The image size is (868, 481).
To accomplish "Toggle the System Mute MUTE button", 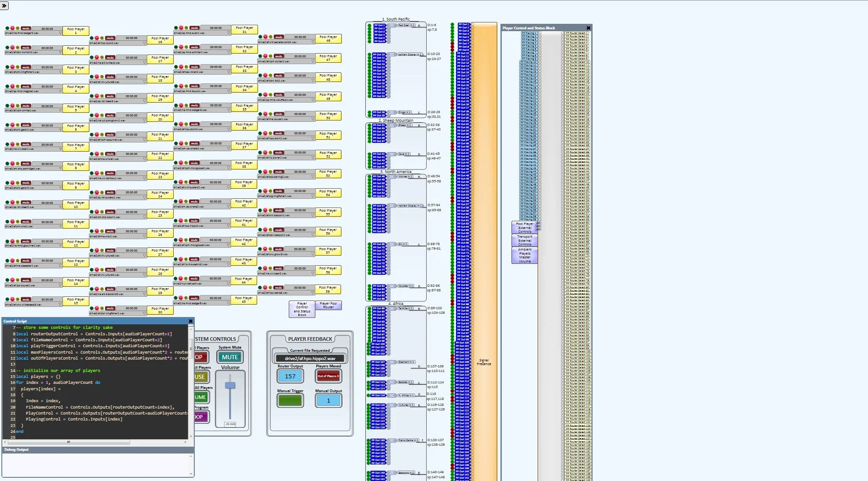I will (230, 357).
